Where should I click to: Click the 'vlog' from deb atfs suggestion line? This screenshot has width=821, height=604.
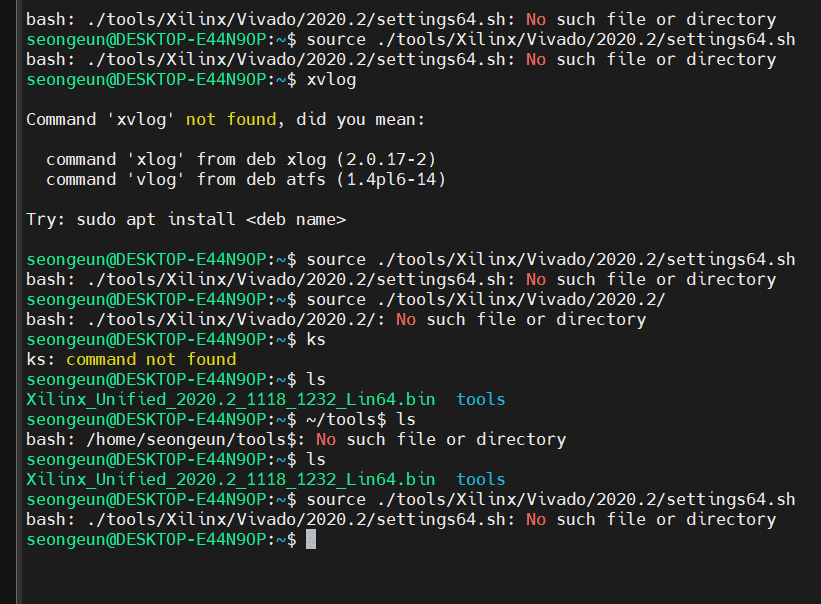[245, 180]
